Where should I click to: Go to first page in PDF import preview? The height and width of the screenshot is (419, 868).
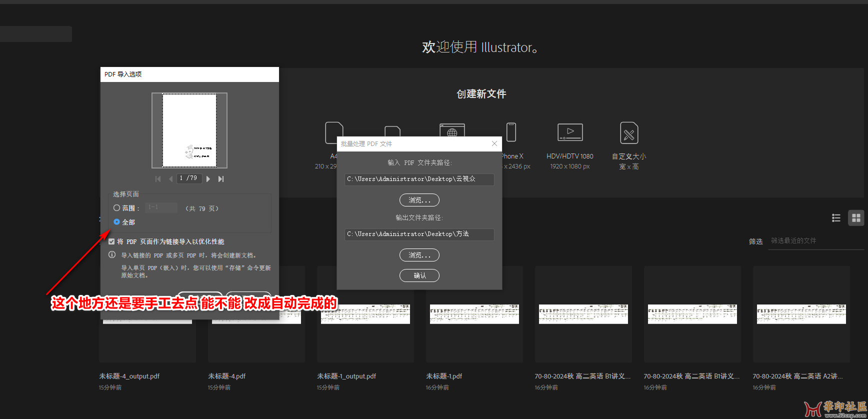158,178
